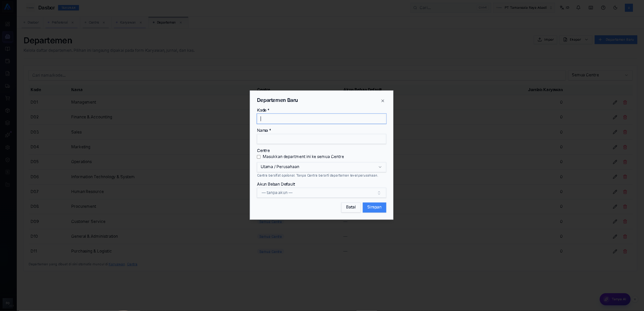Viewport: 644px width, 311px height.
Task: Click the global Cari search box
Action: [450, 7]
